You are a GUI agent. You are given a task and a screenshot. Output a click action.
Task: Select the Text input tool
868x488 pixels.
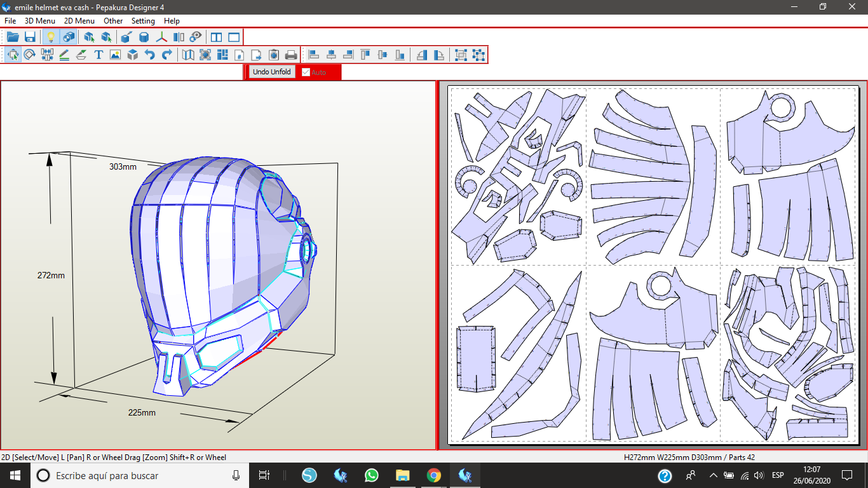pyautogui.click(x=98, y=55)
